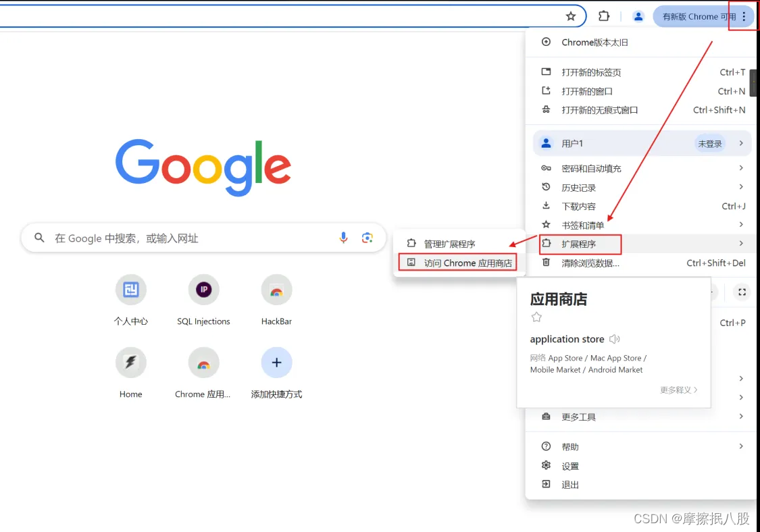Select Chrome版本太旧 menu entry

(641, 42)
